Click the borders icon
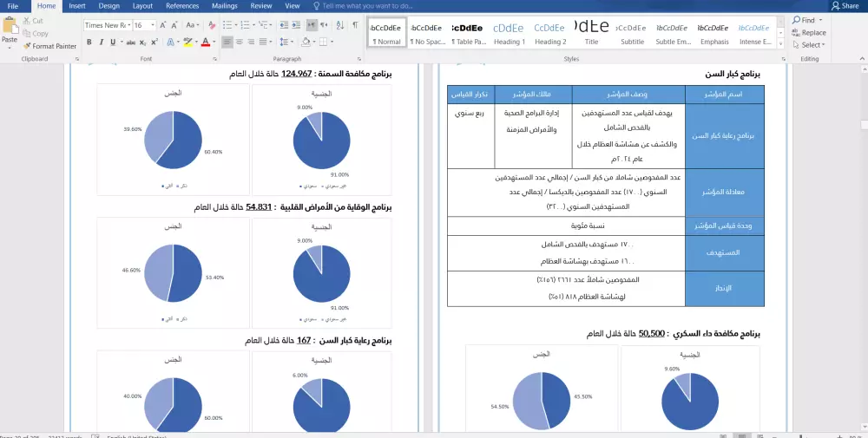The image size is (868, 438). tap(323, 42)
